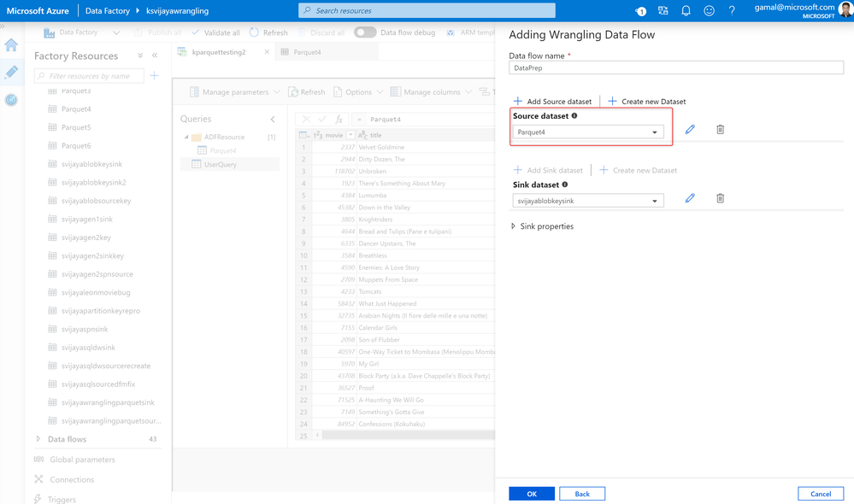Open the Options dropdown in query toolbar
The width and height of the screenshot is (854, 504).
coord(358,92)
